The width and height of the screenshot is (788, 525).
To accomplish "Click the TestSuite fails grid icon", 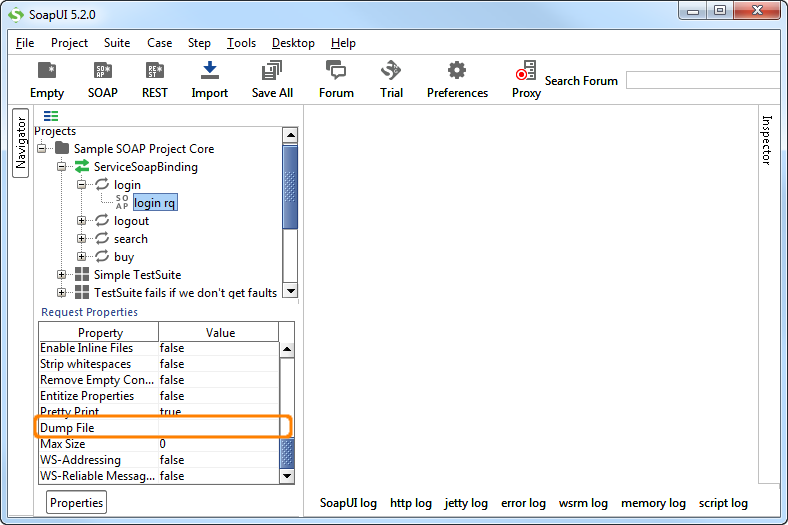I will (82, 292).
